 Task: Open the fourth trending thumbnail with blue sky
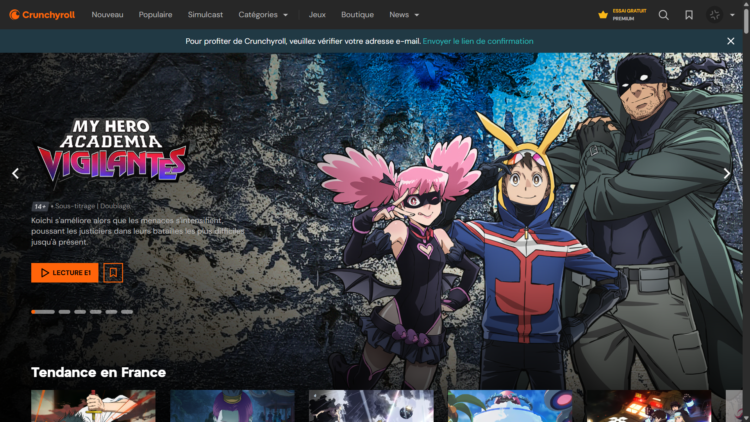click(x=510, y=406)
